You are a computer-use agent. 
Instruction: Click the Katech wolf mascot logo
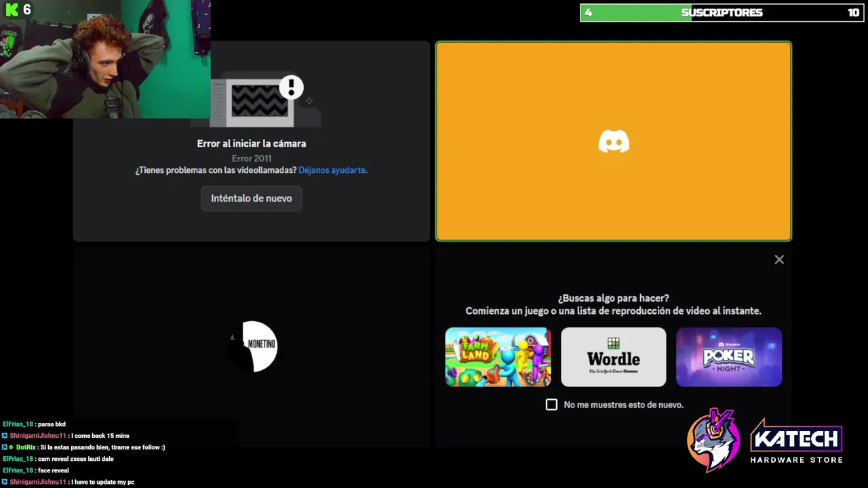(x=713, y=440)
